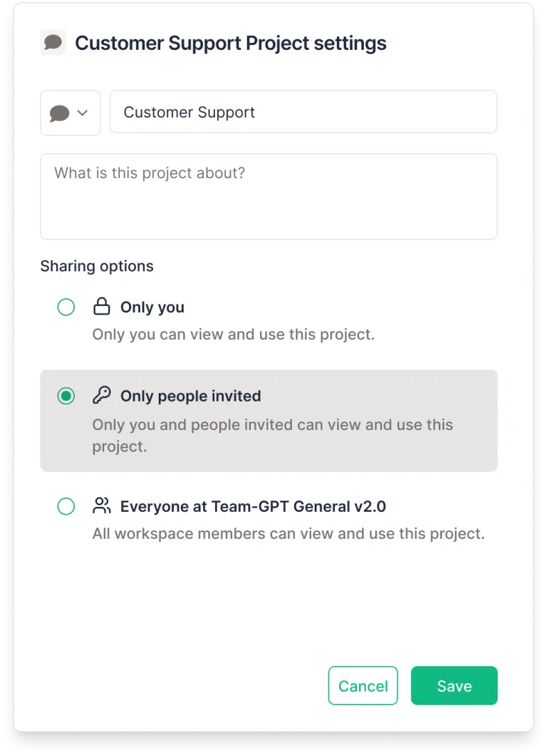Click the highlighted invited-only option card
The width and height of the screenshot is (547, 756).
[269, 421]
